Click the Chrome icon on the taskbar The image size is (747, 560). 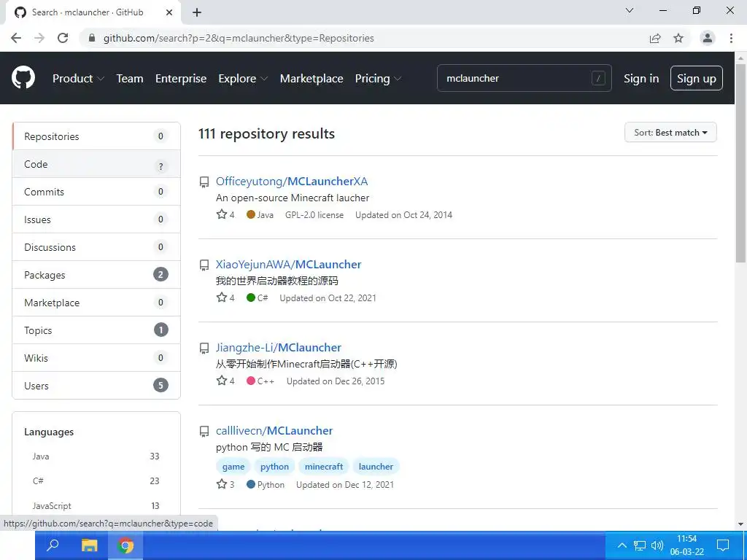[125, 545]
